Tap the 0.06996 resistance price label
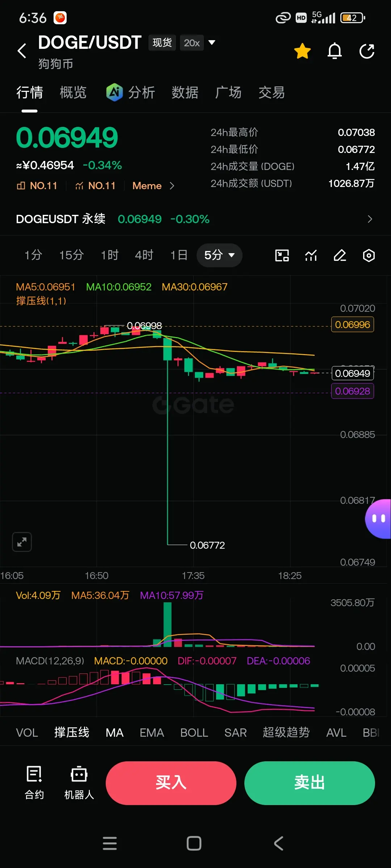 coord(353,324)
